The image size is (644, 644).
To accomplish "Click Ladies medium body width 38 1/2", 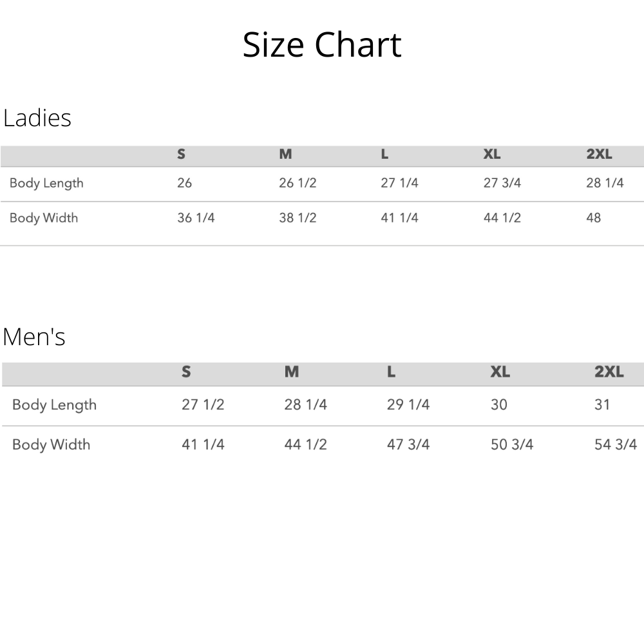I will point(298,218).
